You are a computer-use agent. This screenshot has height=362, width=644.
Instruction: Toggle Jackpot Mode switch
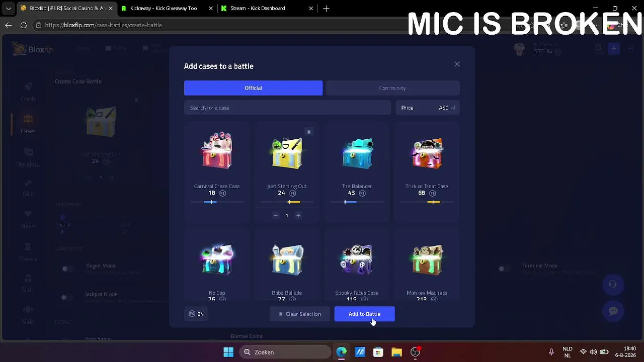click(x=65, y=298)
